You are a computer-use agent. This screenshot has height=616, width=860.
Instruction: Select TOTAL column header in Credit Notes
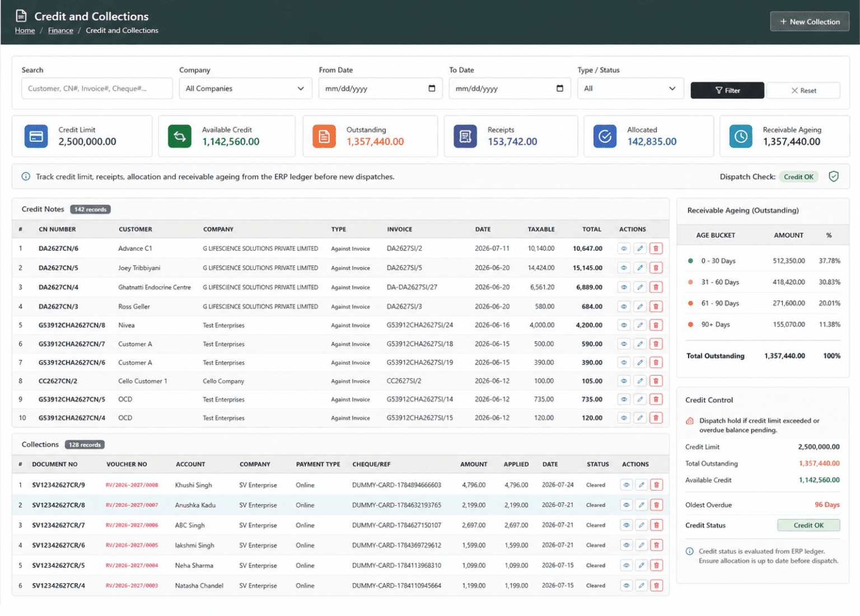pos(592,230)
